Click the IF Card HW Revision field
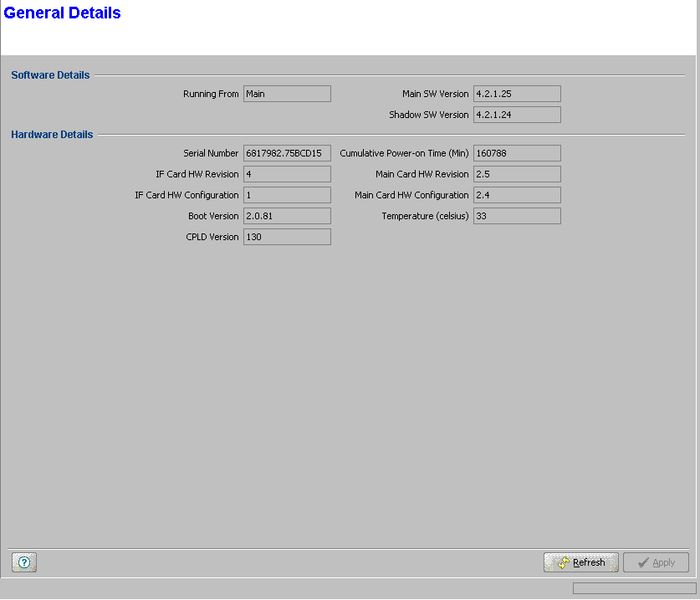The image size is (700, 600). (287, 174)
